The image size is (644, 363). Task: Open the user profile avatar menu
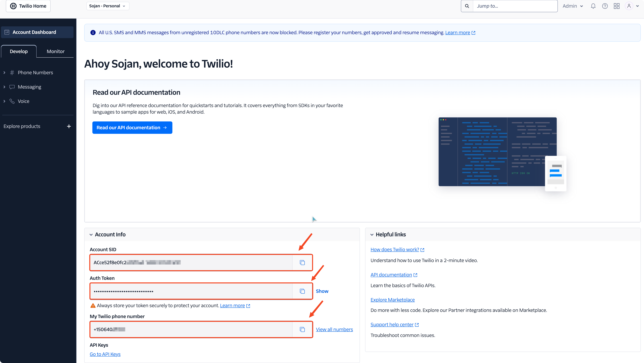point(629,6)
